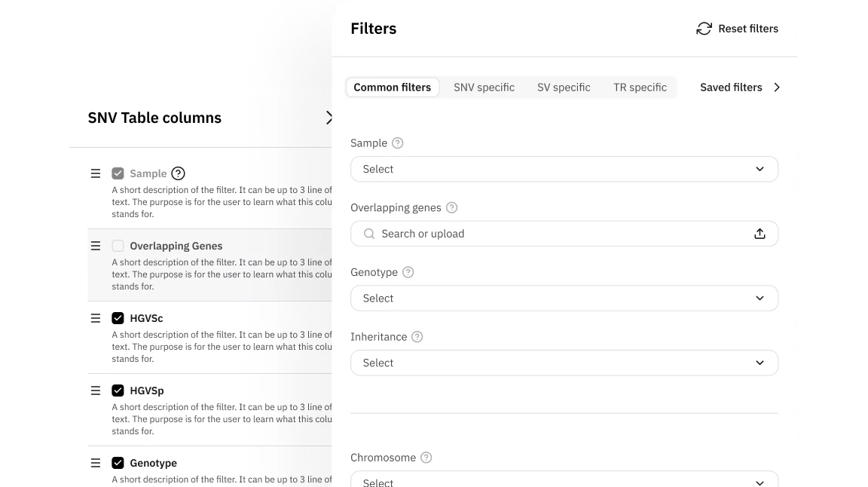The height and width of the screenshot is (487, 868).
Task: Click the HGVSp column name
Action: pyautogui.click(x=147, y=391)
